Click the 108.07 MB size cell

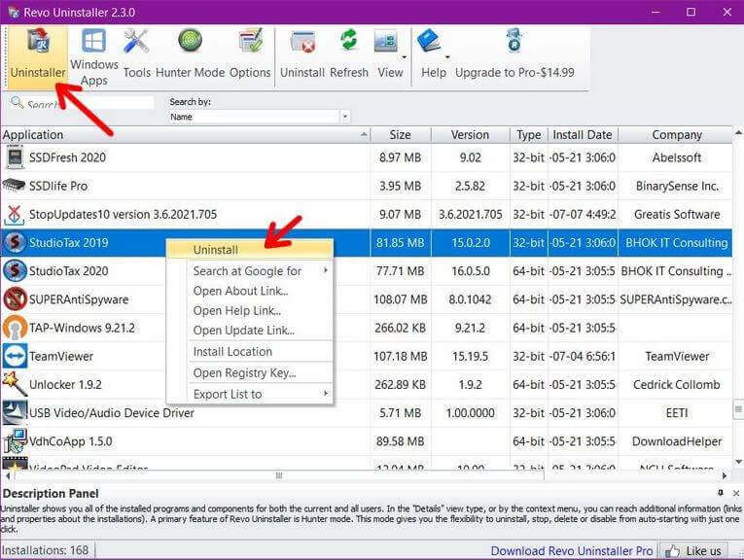[x=401, y=299]
